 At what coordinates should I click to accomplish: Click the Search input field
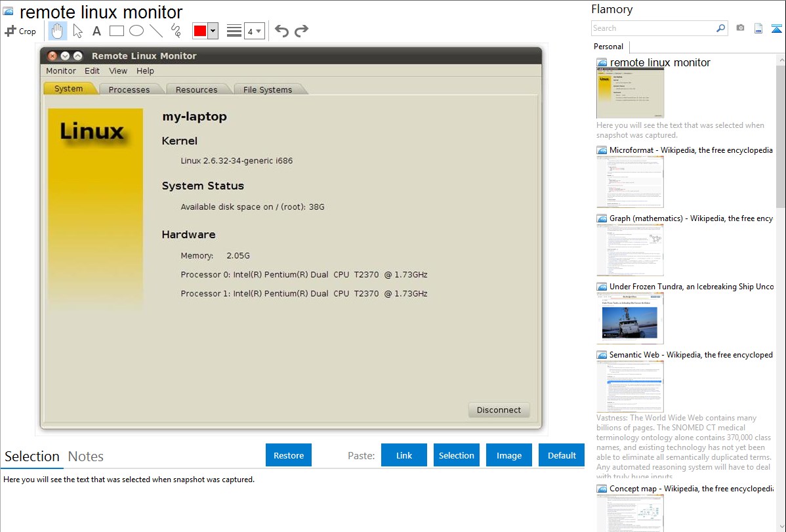653,28
